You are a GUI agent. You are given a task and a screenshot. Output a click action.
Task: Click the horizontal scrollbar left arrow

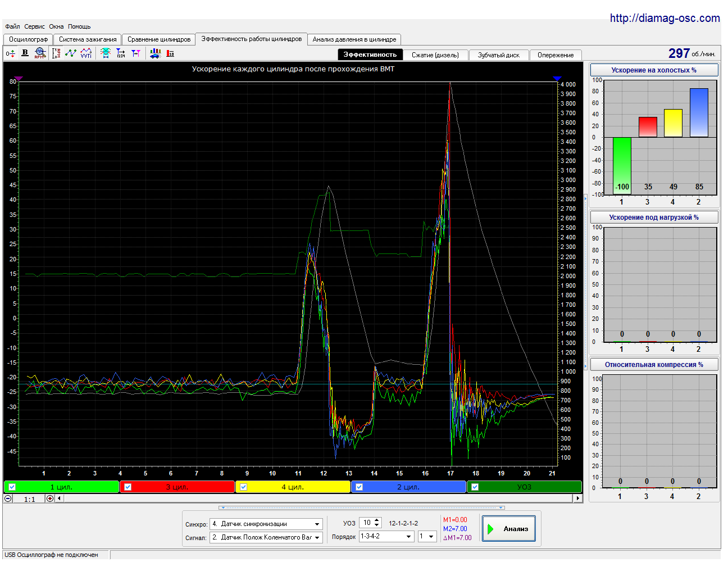59,498
